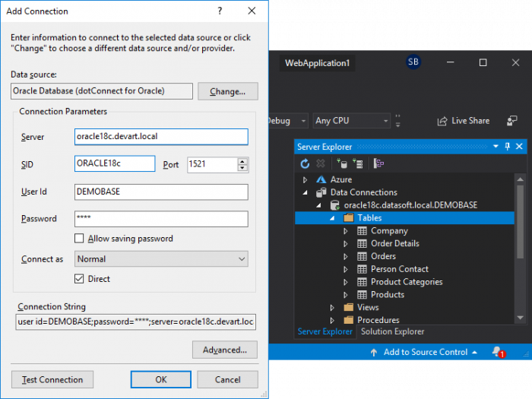Close the Server Explorer panel
Screen dimensions: 532x399
[519, 147]
